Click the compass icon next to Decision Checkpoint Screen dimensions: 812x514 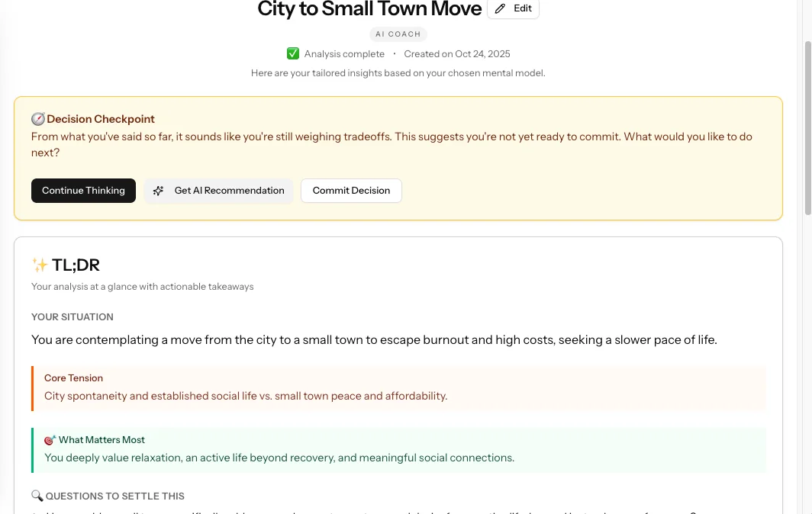pyautogui.click(x=37, y=119)
